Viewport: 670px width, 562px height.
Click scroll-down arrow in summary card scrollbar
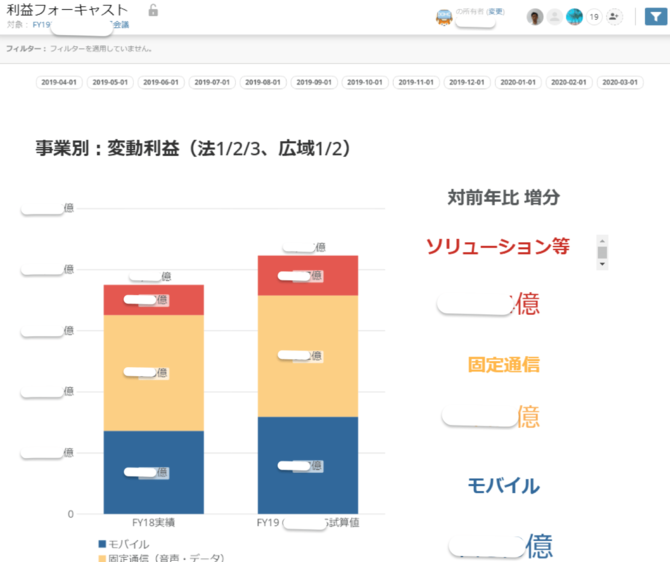602,264
